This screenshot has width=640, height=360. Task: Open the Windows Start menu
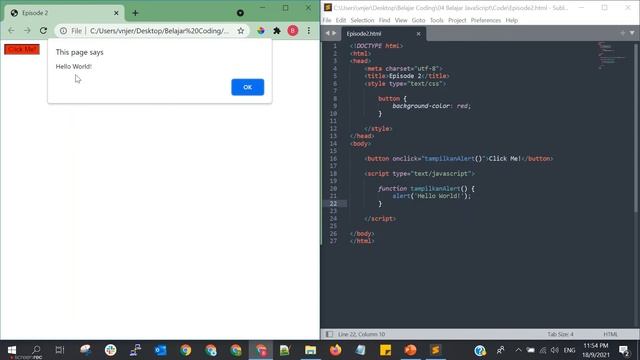(x=12, y=350)
